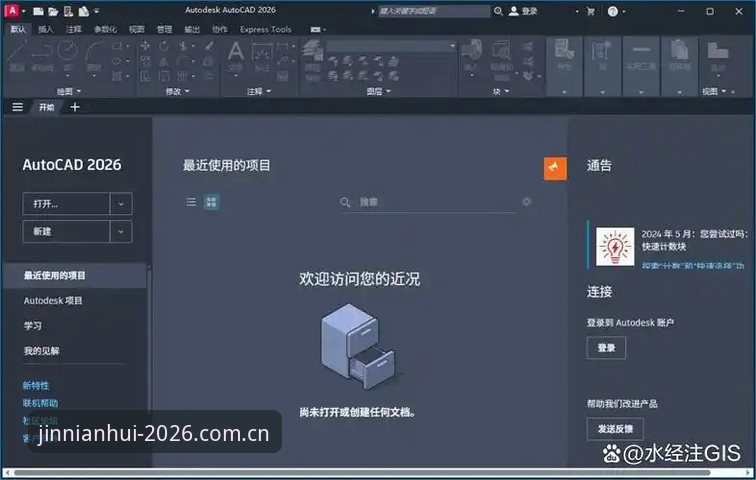The image size is (756, 480).
Task: Click the 登录 button under 连接
Action: click(x=606, y=348)
